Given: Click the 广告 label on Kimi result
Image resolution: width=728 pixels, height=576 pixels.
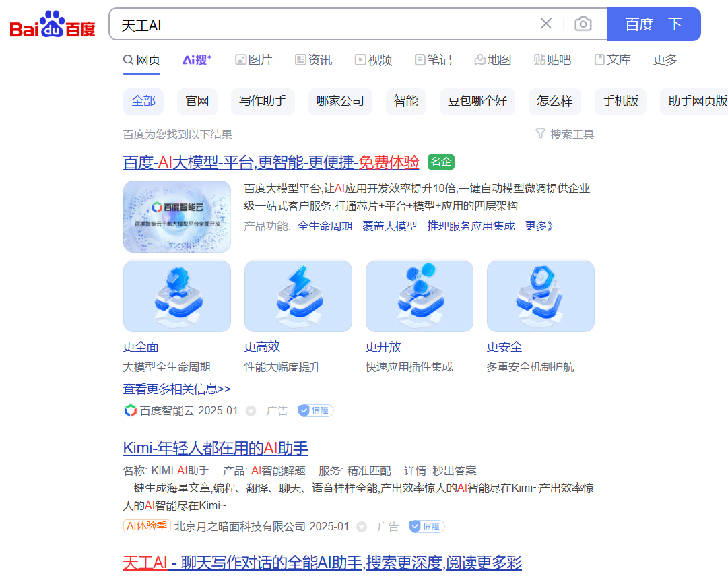Looking at the screenshot, I should 388,526.
